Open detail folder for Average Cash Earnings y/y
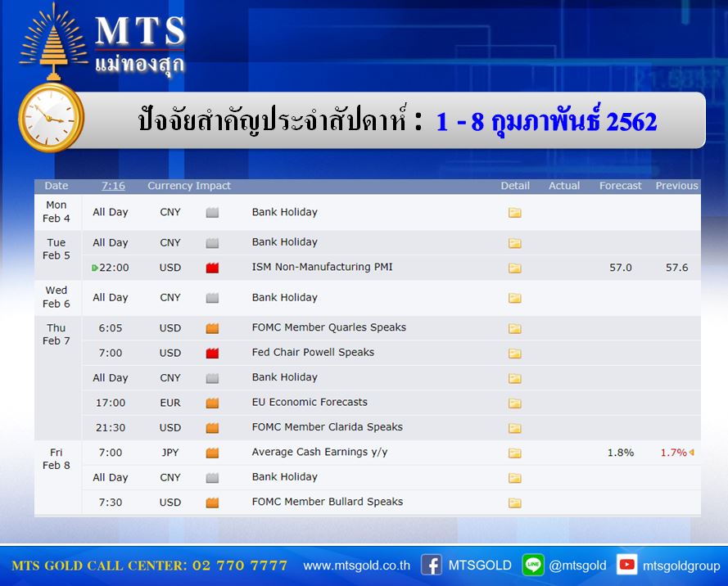 pyautogui.click(x=514, y=453)
